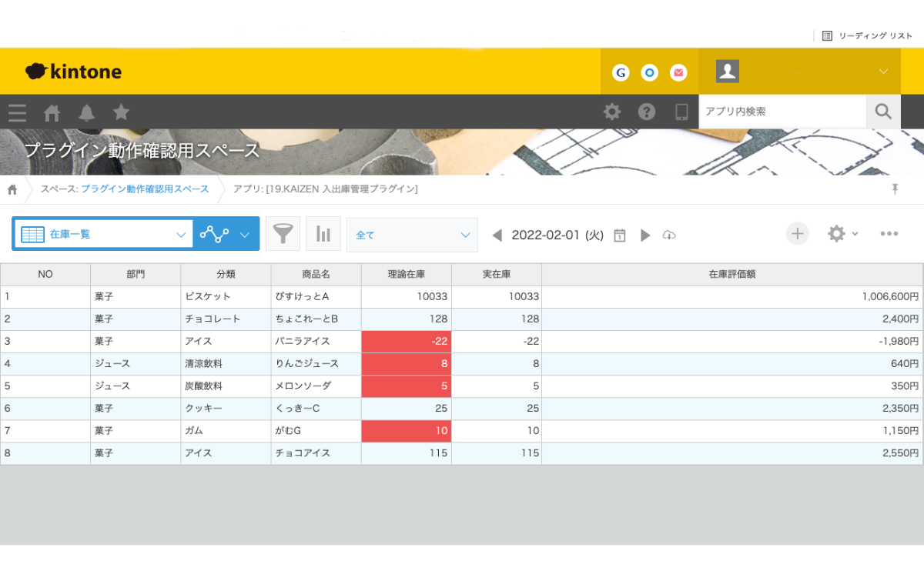This screenshot has width=924, height=571.
Task: Open the favorites star icon
Action: (121, 112)
